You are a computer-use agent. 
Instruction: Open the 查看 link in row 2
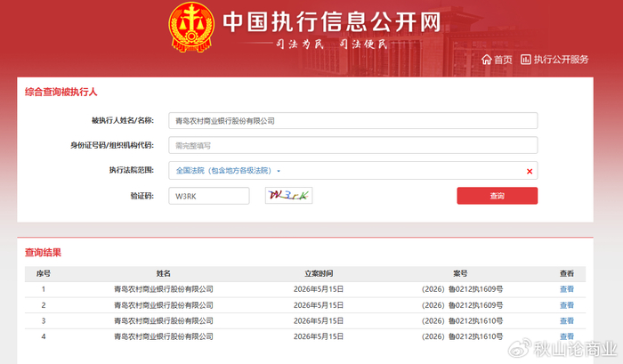567,305
